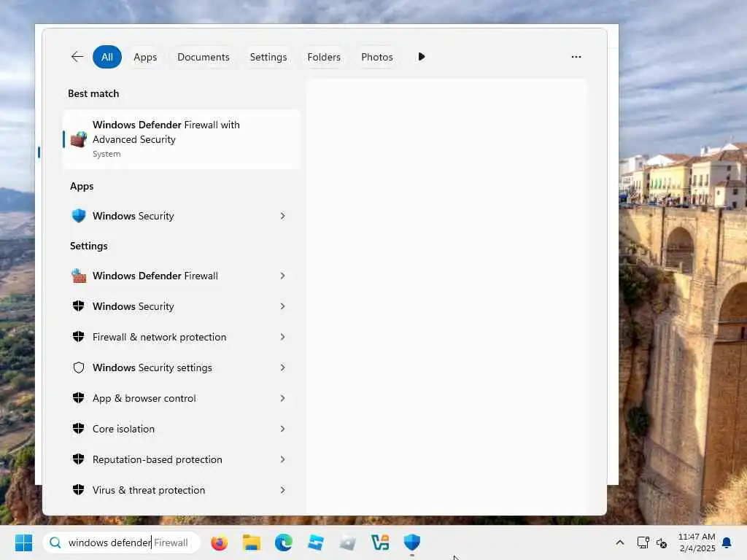The image size is (747, 560).
Task: Launch Microsoft Edge from the taskbar
Action: [284, 542]
